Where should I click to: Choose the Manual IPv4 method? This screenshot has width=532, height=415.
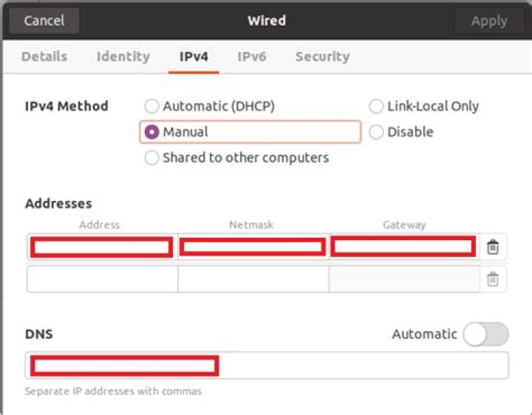pos(250,131)
